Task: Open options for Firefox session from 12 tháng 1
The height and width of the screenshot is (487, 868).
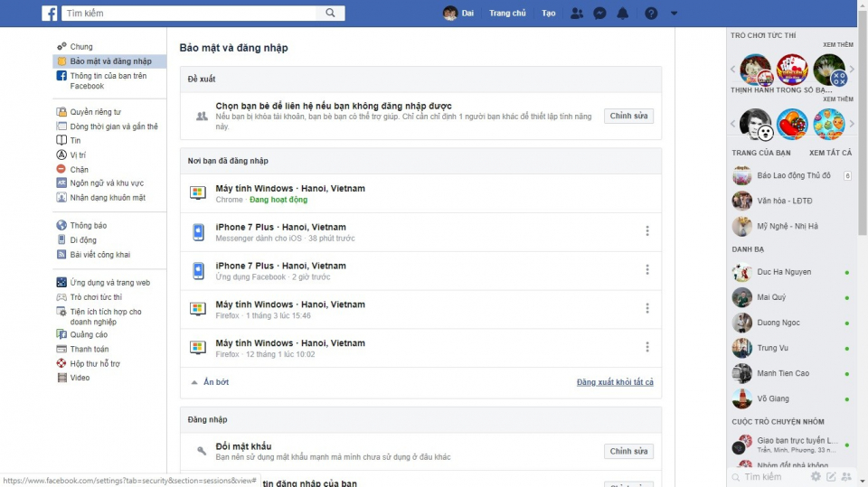Action: tap(647, 347)
